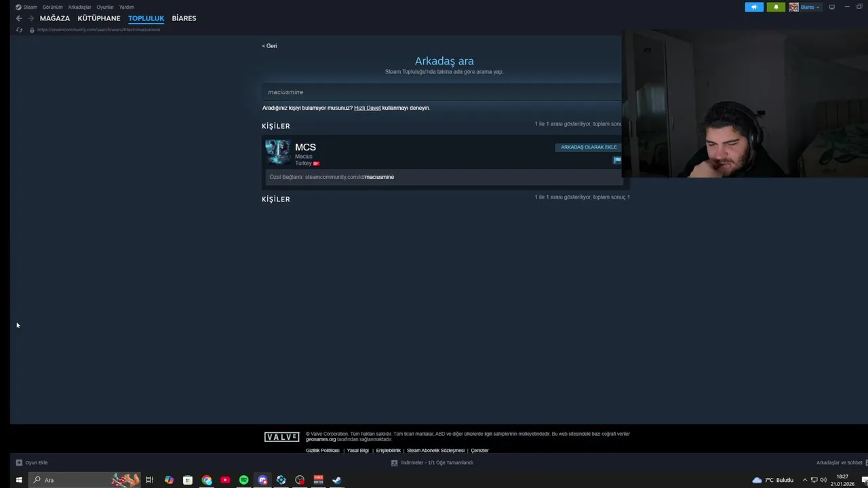Open the volume speaker tray icon
Image resolution: width=868 pixels, height=488 pixels.
pyautogui.click(x=823, y=480)
